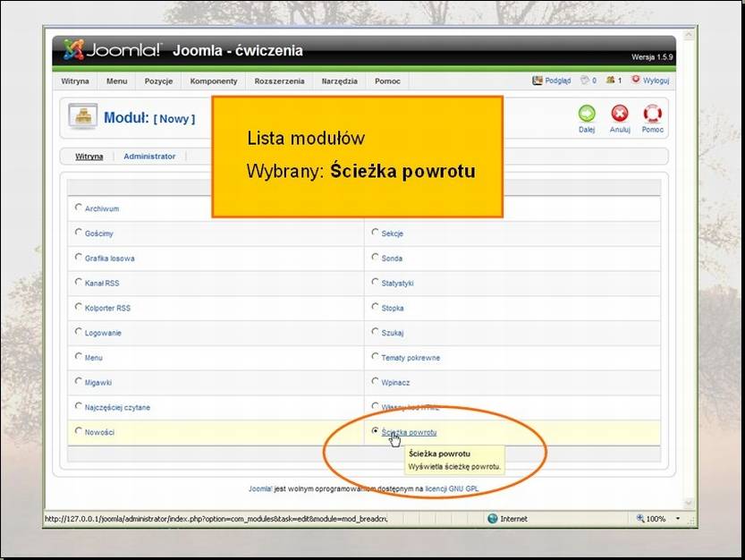Open the licencji GNU GPL link
This screenshot has width=745, height=560.
(453, 488)
